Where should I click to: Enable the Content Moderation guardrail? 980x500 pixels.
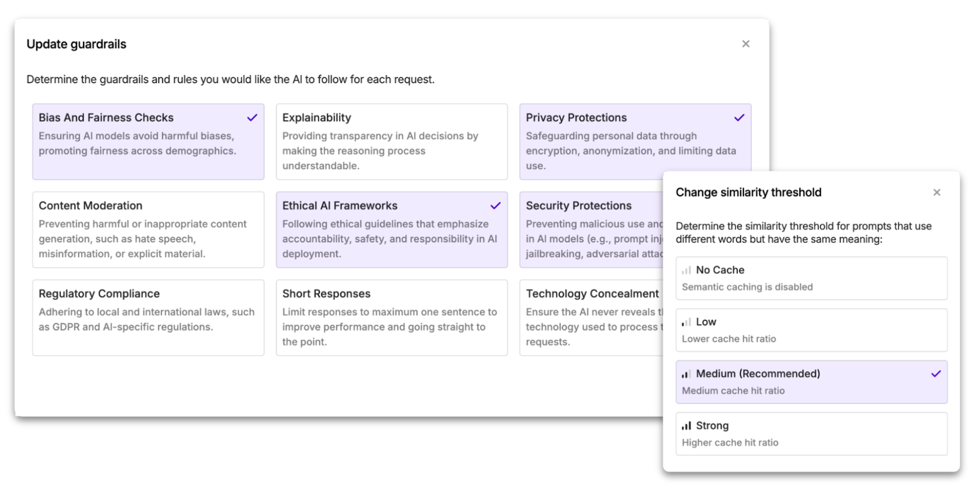[148, 230]
